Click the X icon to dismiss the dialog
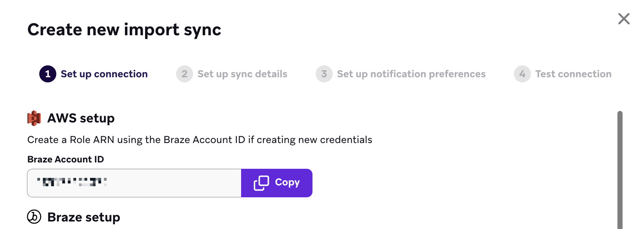Image resolution: width=644 pixels, height=229 pixels. click(x=623, y=19)
